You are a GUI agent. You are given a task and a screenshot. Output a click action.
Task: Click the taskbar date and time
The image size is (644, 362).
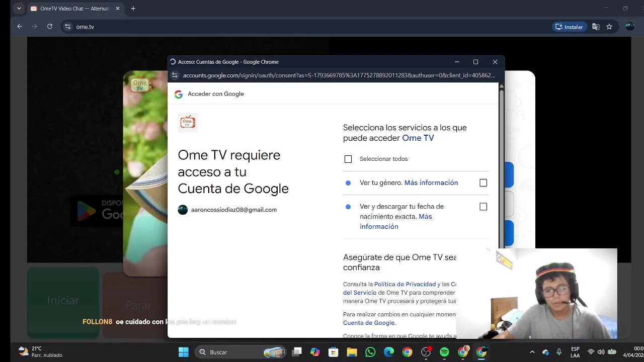point(634,352)
